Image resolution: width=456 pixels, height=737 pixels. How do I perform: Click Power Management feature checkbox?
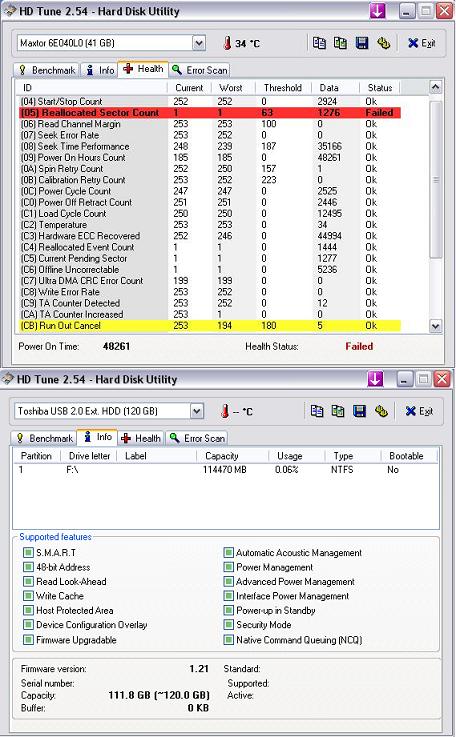pos(228,567)
